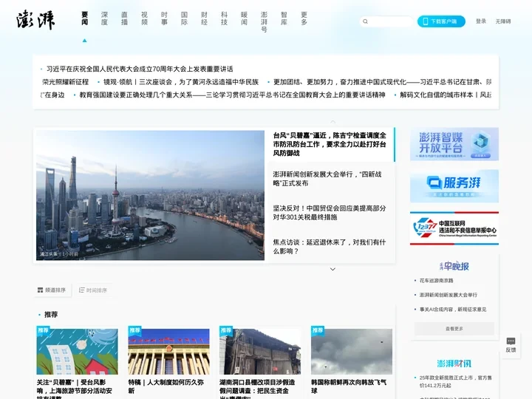Click 推荐 tag on typhoon card
Screen dimensions: 532x399
click(x=43, y=330)
